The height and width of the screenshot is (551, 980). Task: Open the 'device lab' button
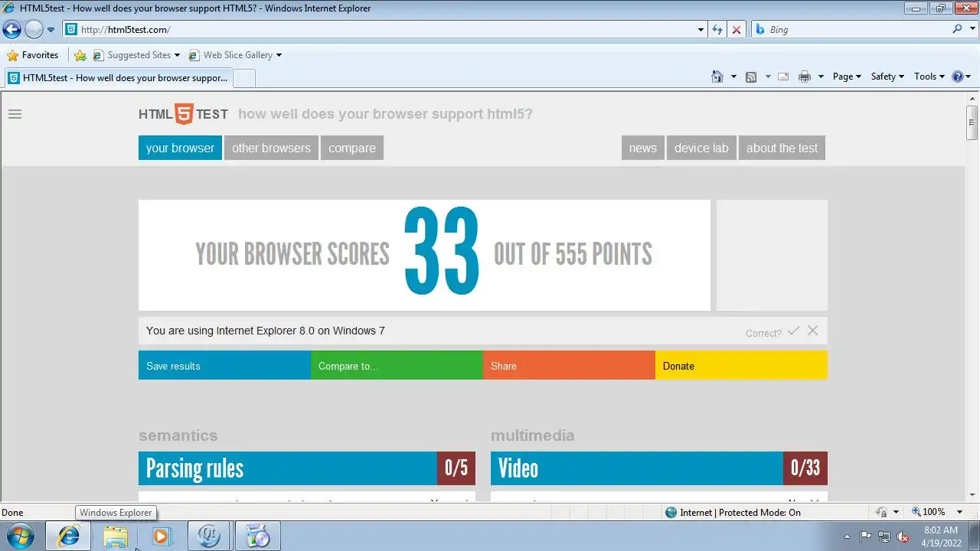pos(701,148)
